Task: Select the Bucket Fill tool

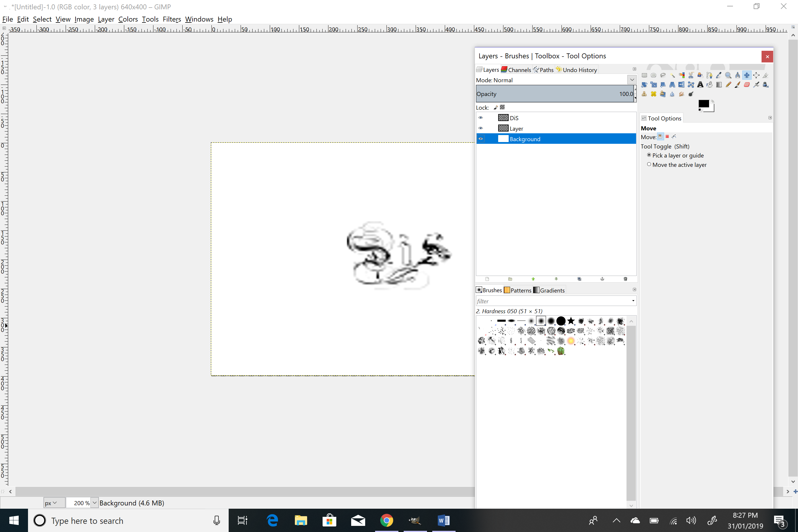Action: pos(709,85)
